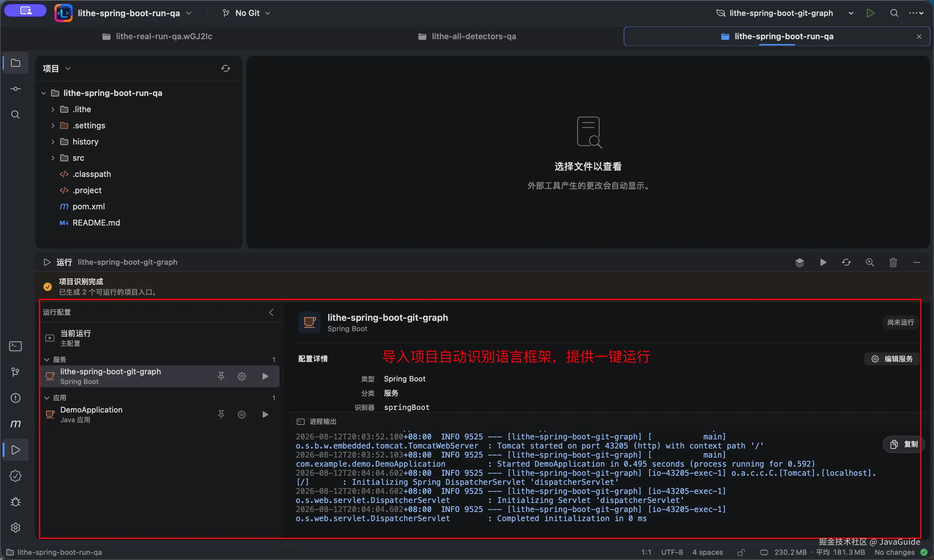Copy the process output with 复制
Image resolution: width=934 pixels, height=560 pixels.
pyautogui.click(x=904, y=444)
